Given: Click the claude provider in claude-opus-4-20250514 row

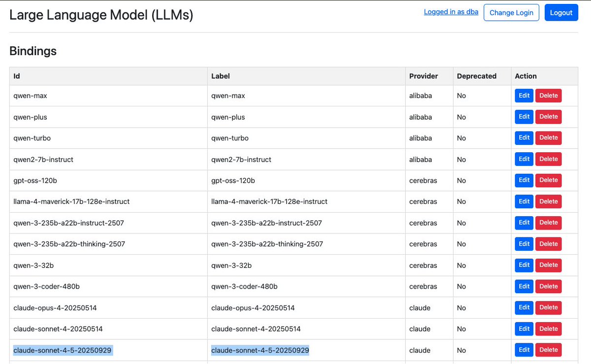Looking at the screenshot, I should click(420, 307).
